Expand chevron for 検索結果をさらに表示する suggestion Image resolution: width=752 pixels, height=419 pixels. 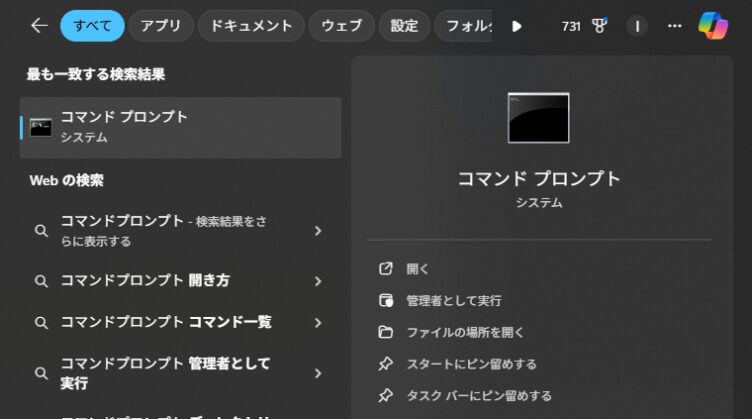[x=318, y=231]
